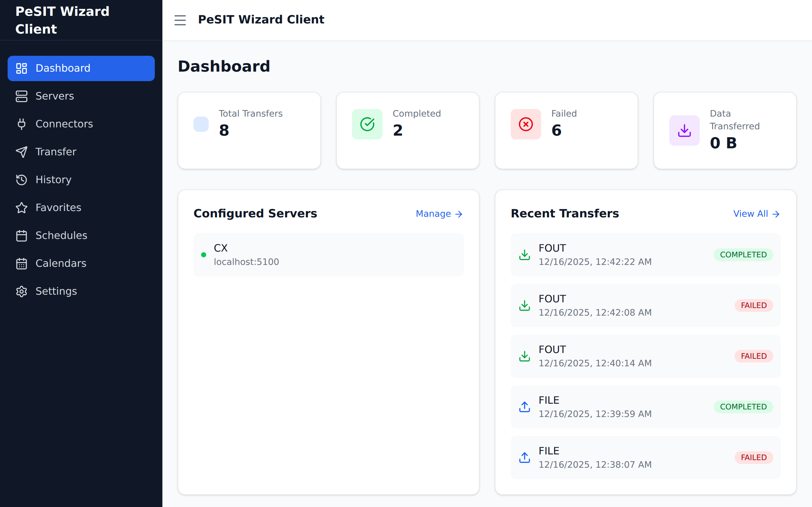Click the Settings gear icon
Image resolution: width=812 pixels, height=507 pixels.
click(x=22, y=292)
